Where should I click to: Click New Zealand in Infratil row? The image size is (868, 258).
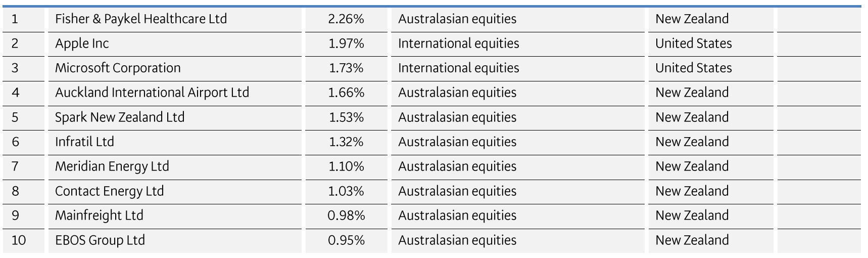(x=692, y=142)
